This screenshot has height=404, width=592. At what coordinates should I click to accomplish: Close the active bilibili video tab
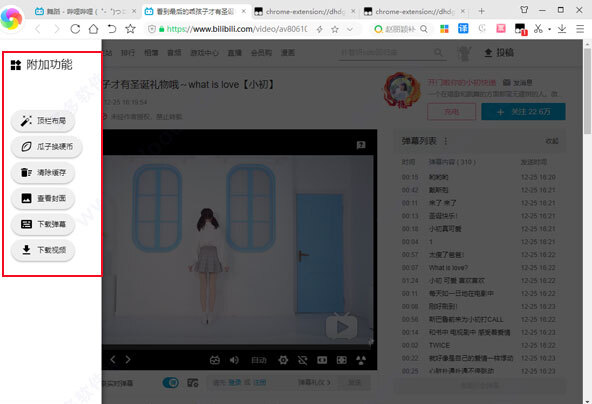click(x=244, y=11)
